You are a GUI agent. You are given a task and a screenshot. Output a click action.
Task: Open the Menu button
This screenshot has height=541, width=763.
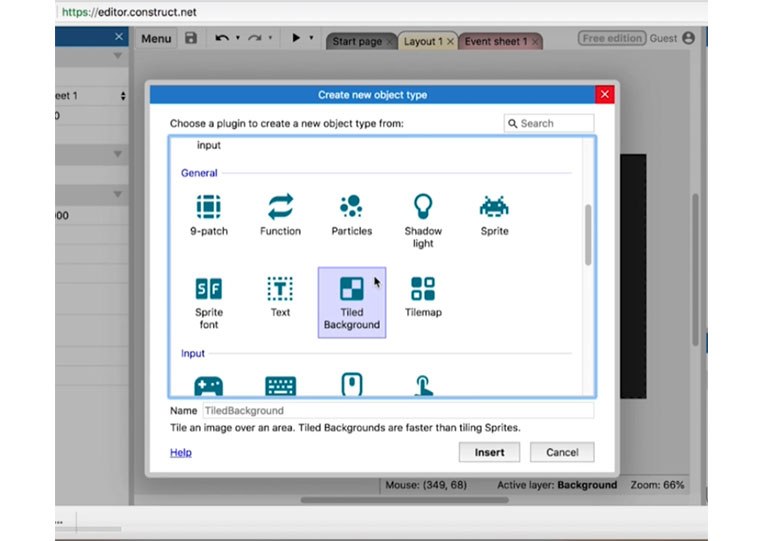click(x=156, y=38)
